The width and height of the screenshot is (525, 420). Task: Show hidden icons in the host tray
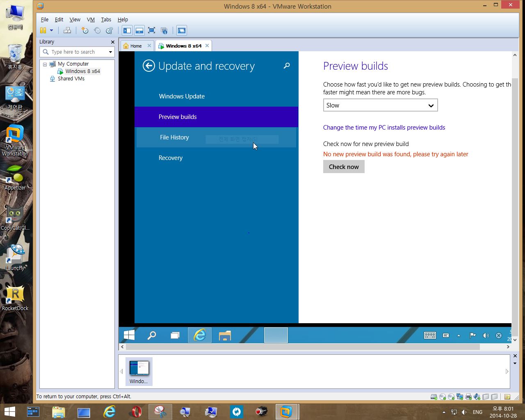[x=443, y=412]
